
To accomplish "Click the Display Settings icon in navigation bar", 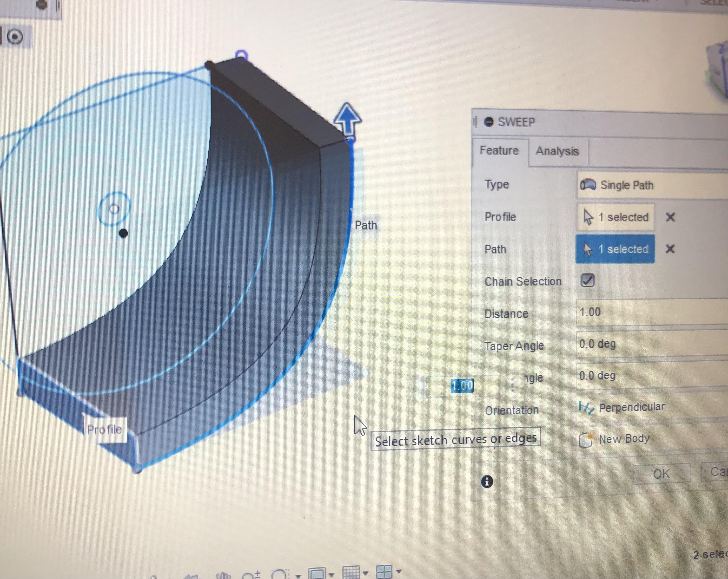I will tap(317, 573).
